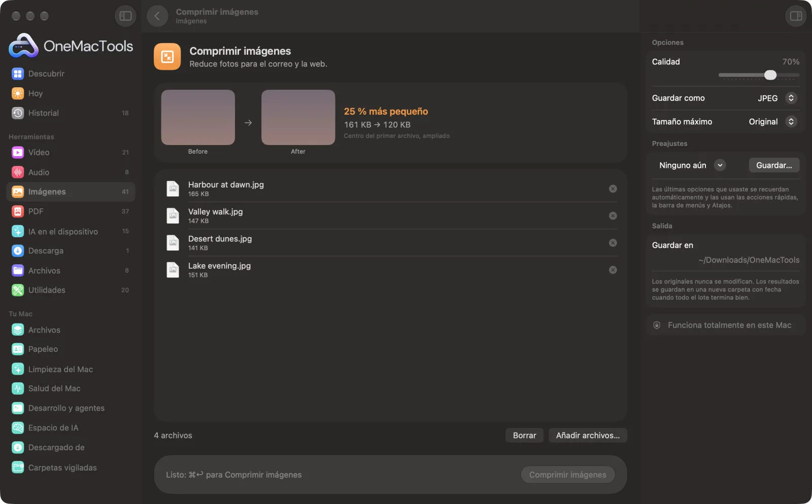Image resolution: width=812 pixels, height=504 pixels.
Task: Open Desarrollo y agentes
Action: 71,408
